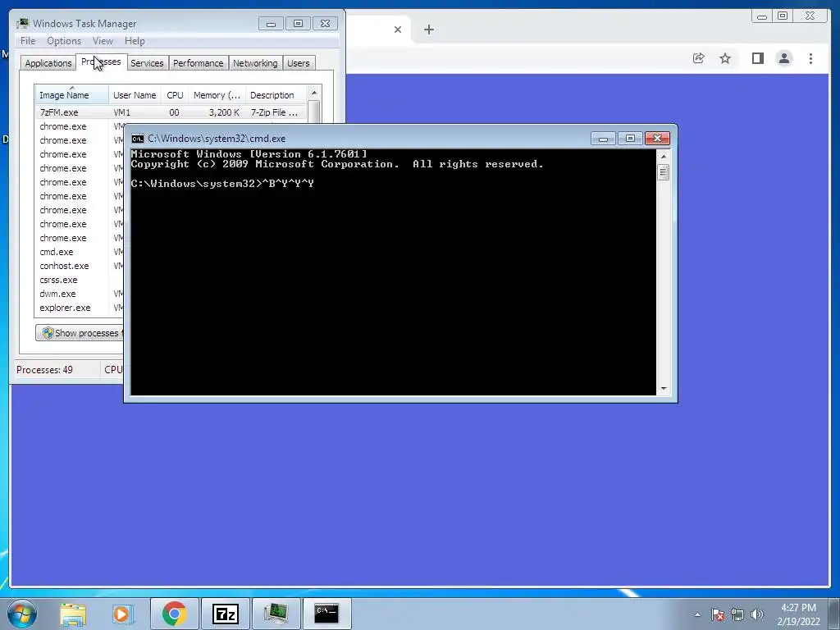The width and height of the screenshot is (840, 630).
Task: Switch to the Performance tab
Action: point(198,63)
